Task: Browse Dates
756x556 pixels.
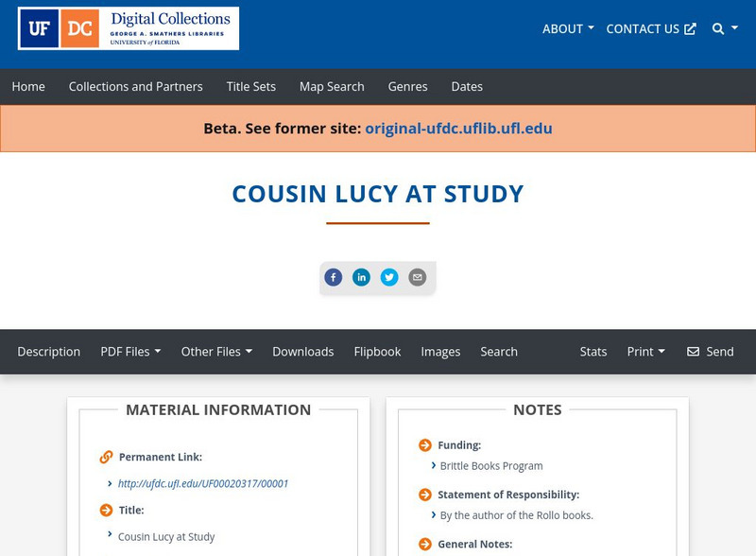Action: (467, 86)
